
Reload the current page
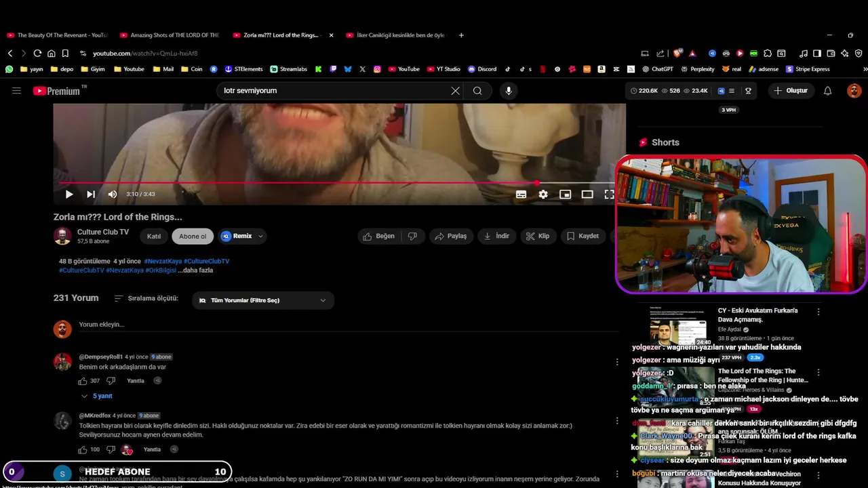37,54
